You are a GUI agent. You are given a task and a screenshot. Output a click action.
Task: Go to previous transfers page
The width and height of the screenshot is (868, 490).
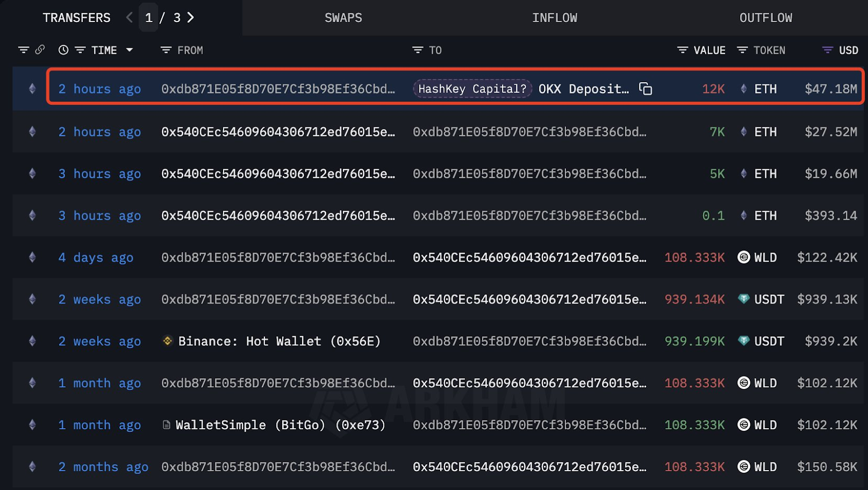tap(129, 18)
